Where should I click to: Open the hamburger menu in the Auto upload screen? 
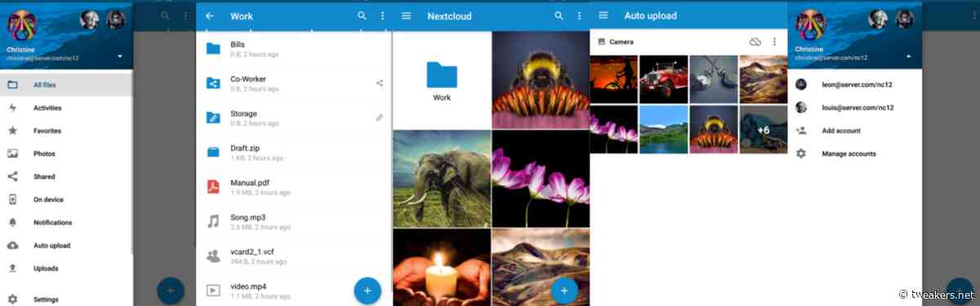click(604, 16)
